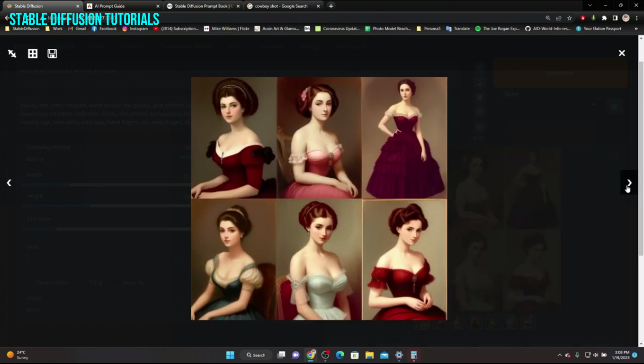Open the Mike Williams Flickr bookmark

(226, 28)
